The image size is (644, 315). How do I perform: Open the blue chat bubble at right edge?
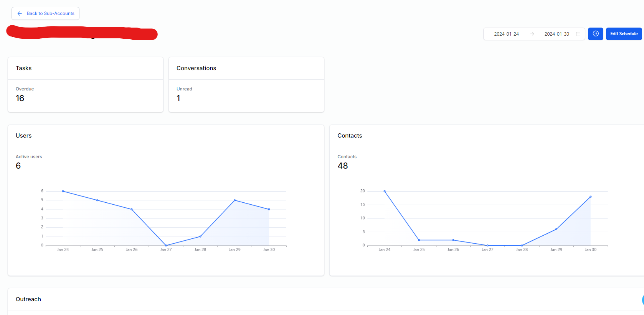coord(642,300)
